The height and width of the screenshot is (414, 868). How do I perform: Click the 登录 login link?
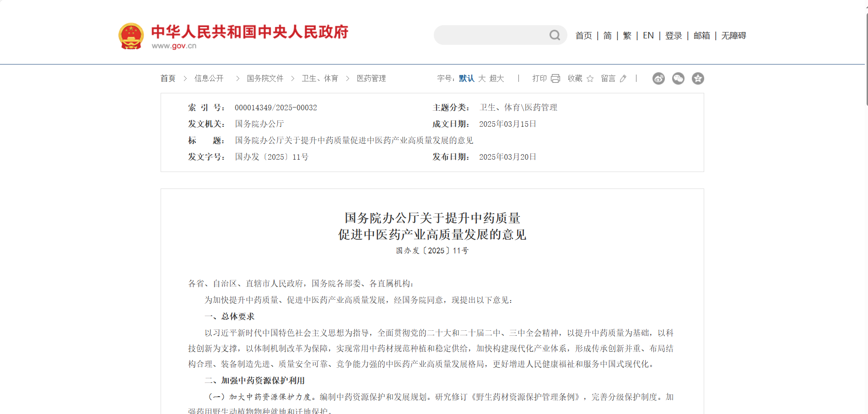[x=674, y=36]
